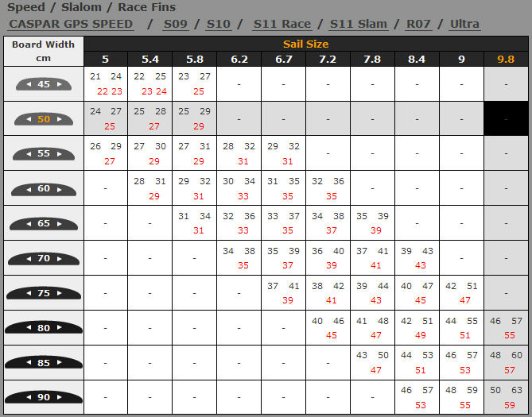This screenshot has width=532, height=417.
Task: Click left arrow on board width 75
Action: [29, 293]
